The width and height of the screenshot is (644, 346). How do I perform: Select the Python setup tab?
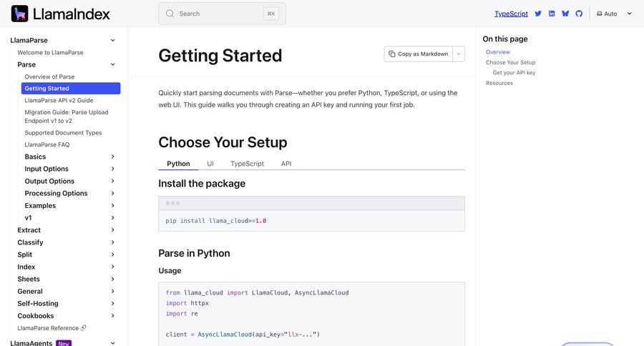(178, 164)
